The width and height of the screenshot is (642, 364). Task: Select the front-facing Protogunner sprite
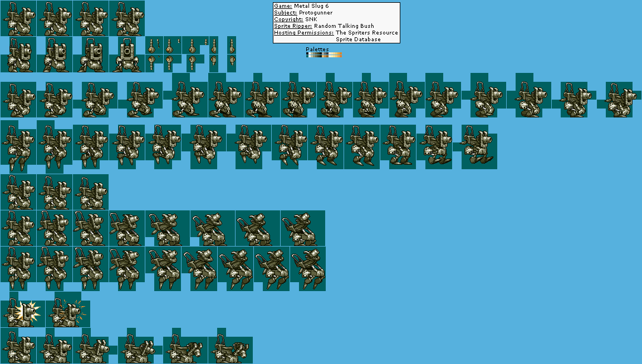point(126,55)
